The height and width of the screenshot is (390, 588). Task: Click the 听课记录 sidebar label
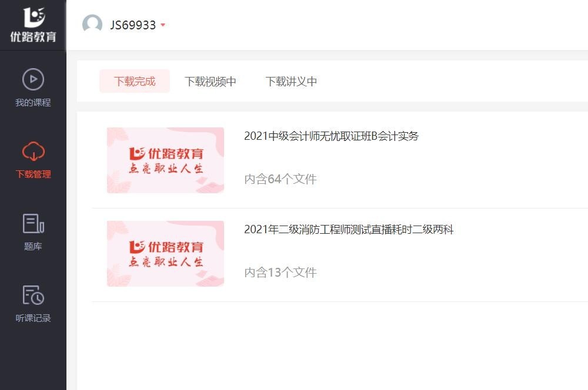(x=33, y=318)
